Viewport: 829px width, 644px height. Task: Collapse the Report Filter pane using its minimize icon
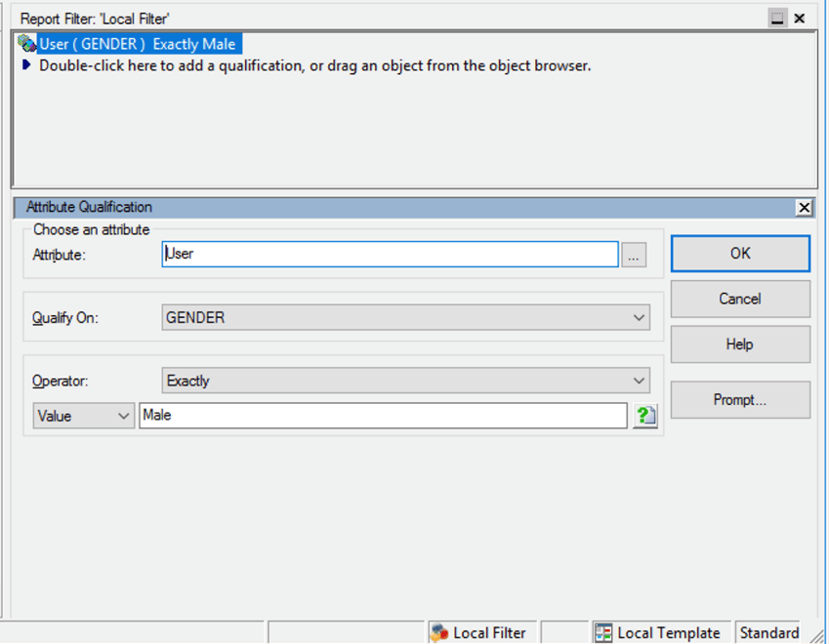777,18
